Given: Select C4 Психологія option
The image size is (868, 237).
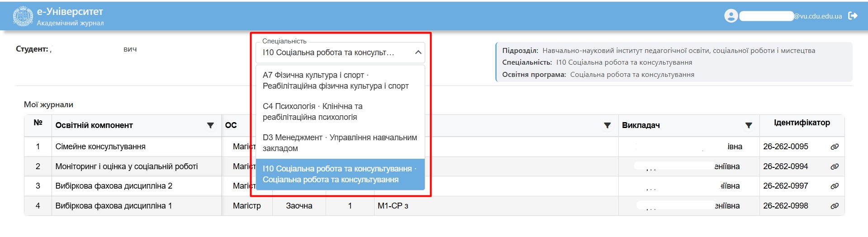Looking at the screenshot, I should [x=336, y=112].
